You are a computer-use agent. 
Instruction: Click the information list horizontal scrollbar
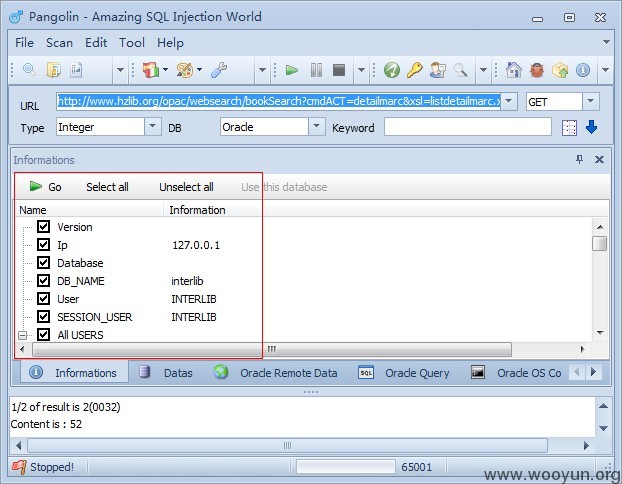click(x=272, y=350)
